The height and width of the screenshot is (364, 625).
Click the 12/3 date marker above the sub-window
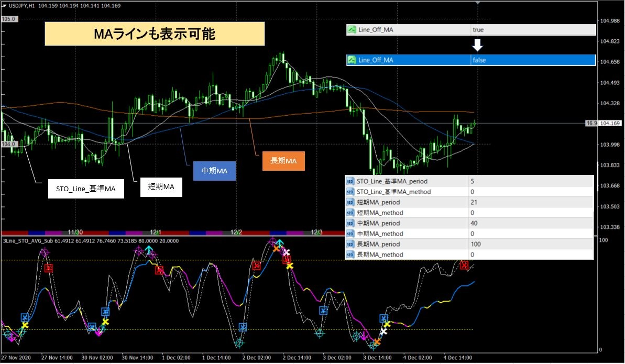tap(316, 232)
